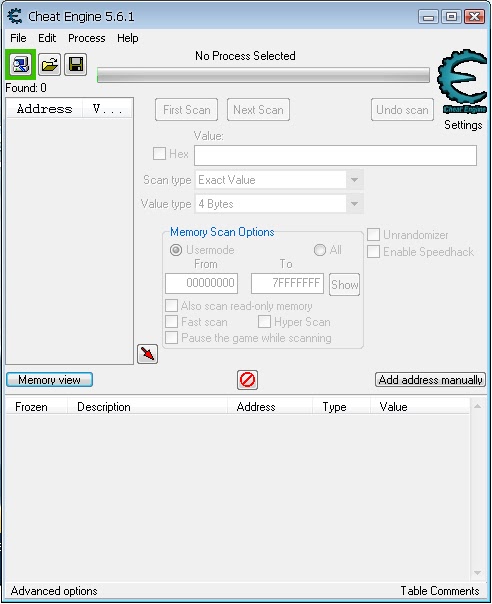Expand the Value type dropdown
This screenshot has height=604, width=492.
point(354,204)
